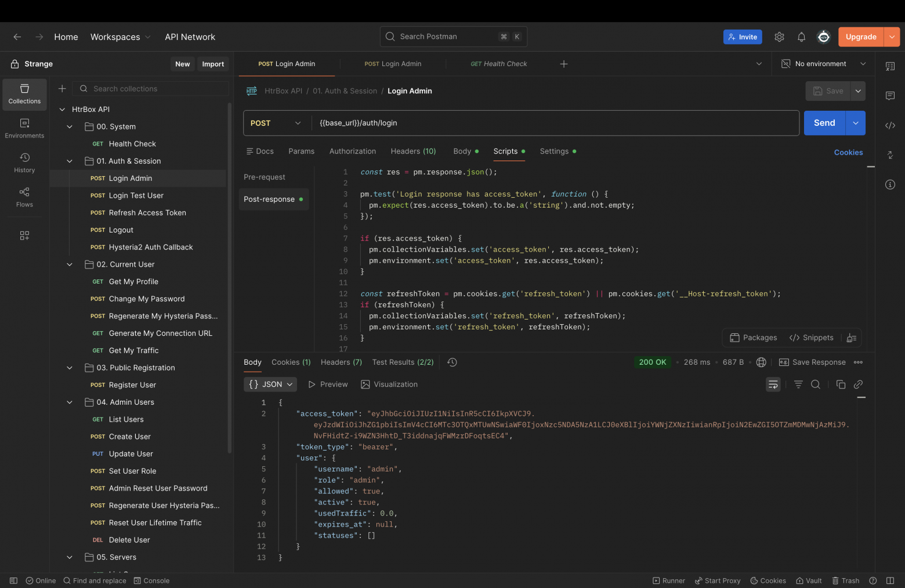
Task: Toggle the two-pane layout view
Action: pyautogui.click(x=890, y=580)
